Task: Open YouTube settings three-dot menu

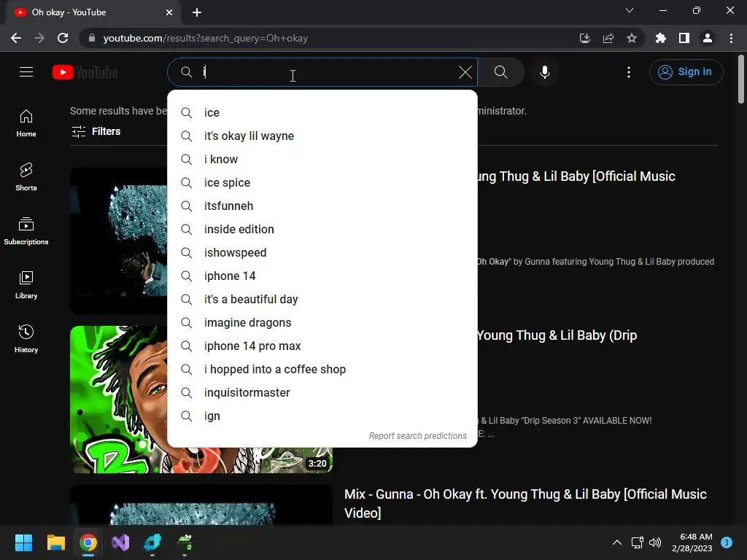Action: pyautogui.click(x=629, y=72)
